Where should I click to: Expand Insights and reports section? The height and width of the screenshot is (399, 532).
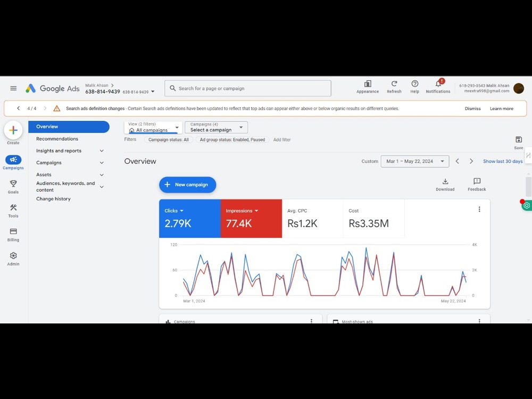102,151
